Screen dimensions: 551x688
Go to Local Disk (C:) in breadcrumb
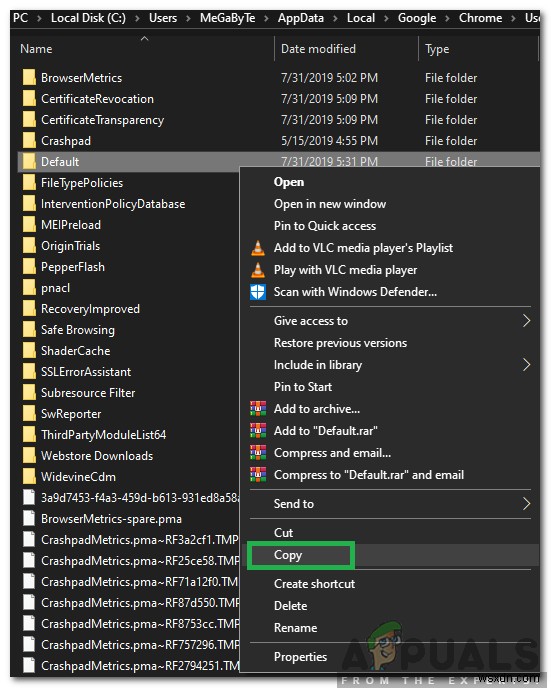88,18
